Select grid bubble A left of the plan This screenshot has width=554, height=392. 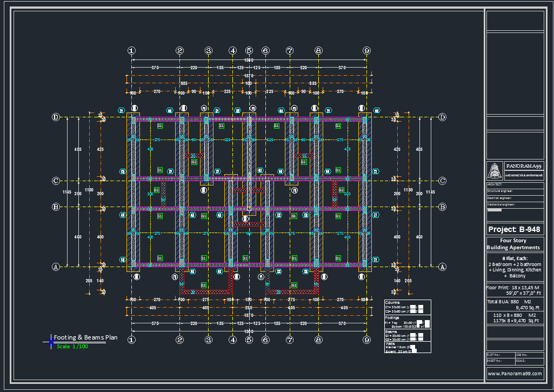coord(56,267)
